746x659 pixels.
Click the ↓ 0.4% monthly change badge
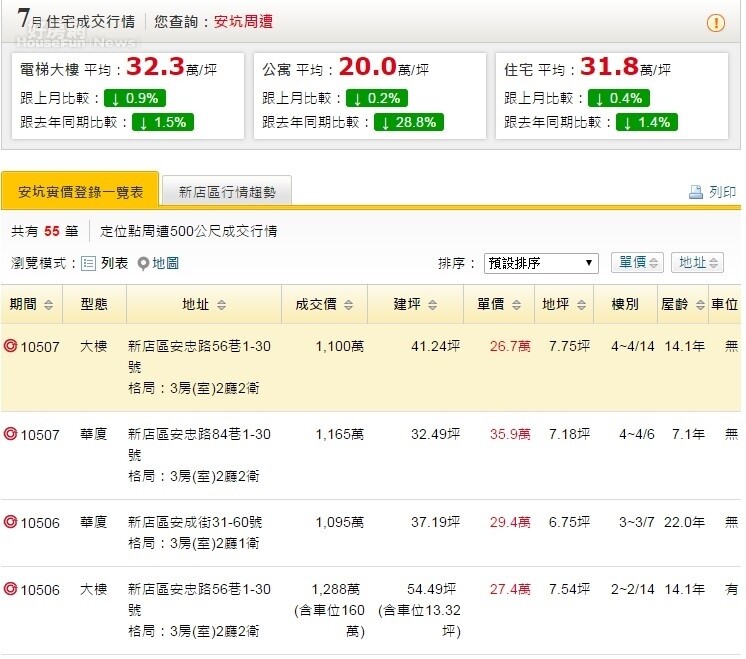[618, 98]
